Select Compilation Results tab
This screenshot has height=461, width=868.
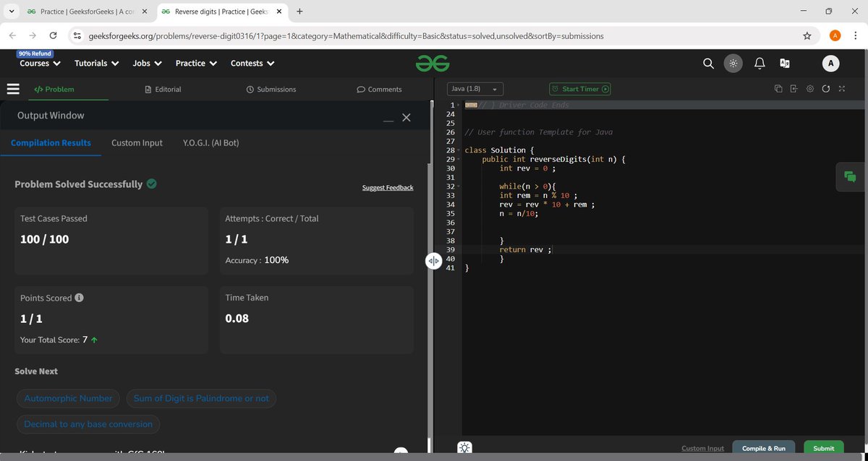51,143
